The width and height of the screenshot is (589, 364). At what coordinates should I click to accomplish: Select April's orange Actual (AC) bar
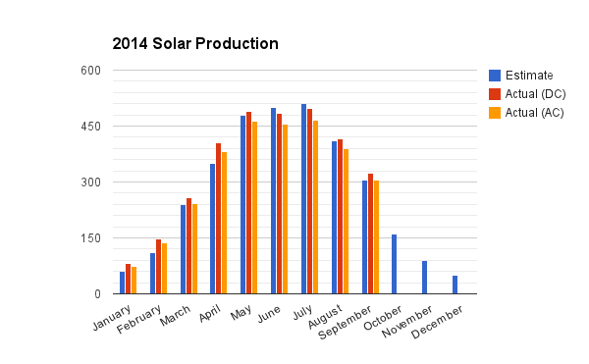225,223
